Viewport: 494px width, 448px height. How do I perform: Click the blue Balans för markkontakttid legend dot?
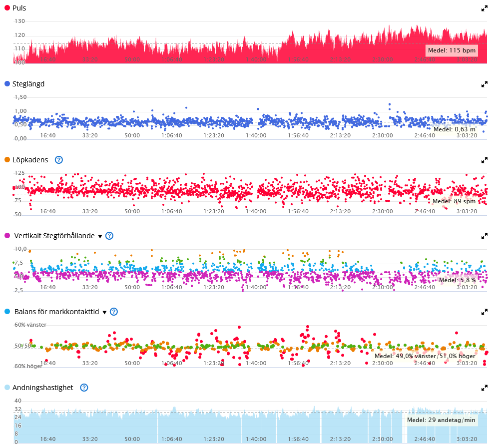pos(7,312)
